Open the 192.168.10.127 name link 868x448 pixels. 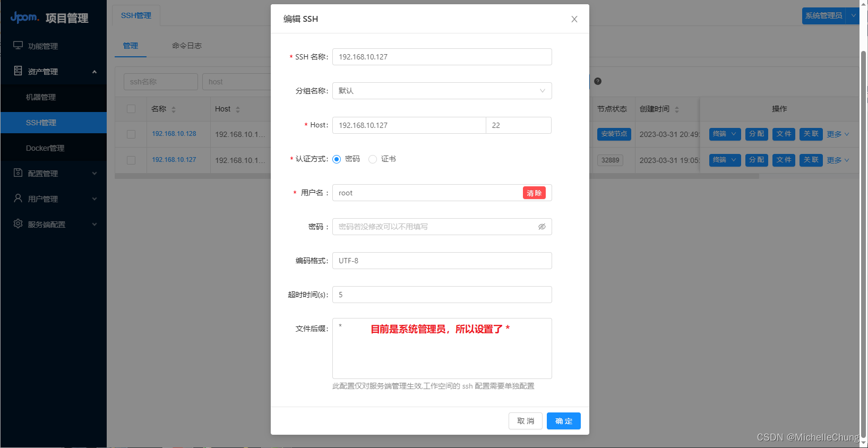click(174, 160)
